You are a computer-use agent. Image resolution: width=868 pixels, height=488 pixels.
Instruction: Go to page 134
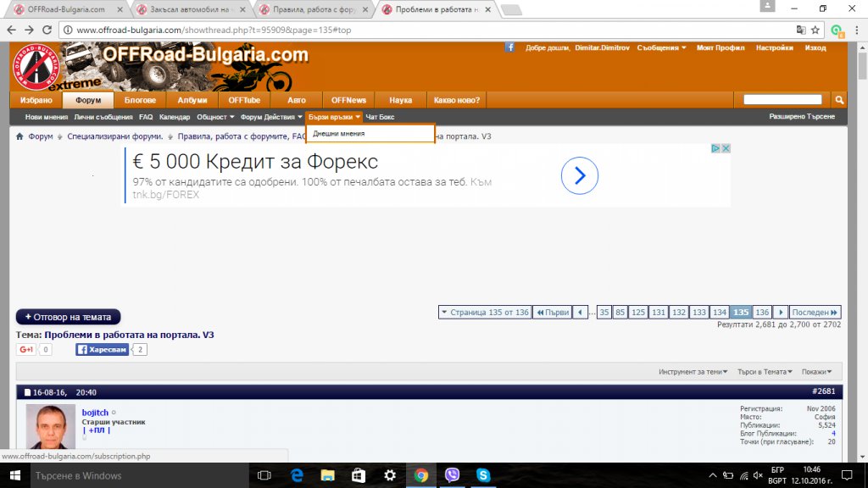719,312
